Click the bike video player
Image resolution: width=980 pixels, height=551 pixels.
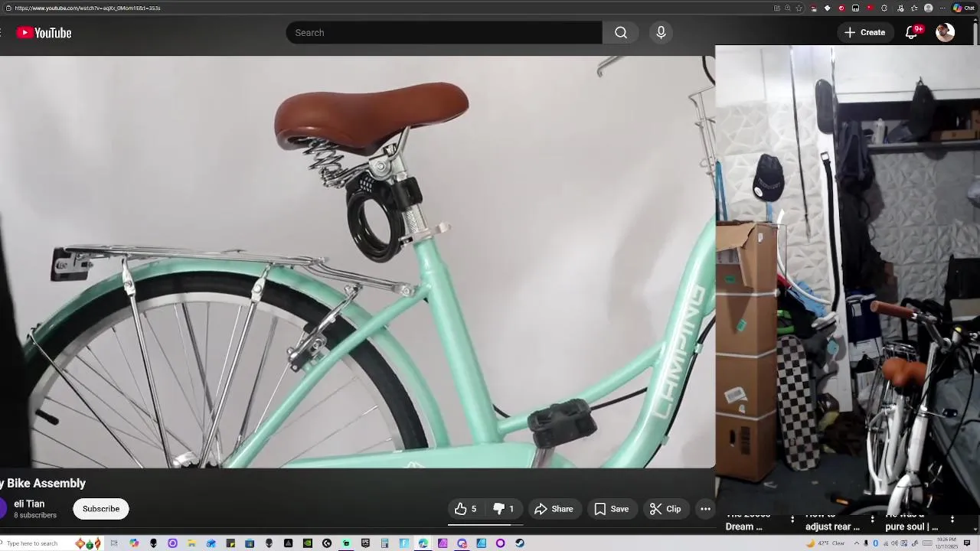(x=358, y=262)
